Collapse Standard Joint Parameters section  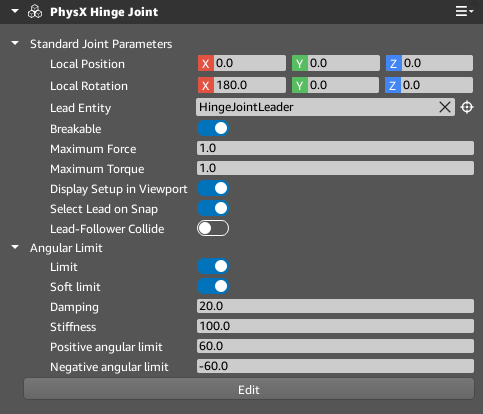coord(15,43)
